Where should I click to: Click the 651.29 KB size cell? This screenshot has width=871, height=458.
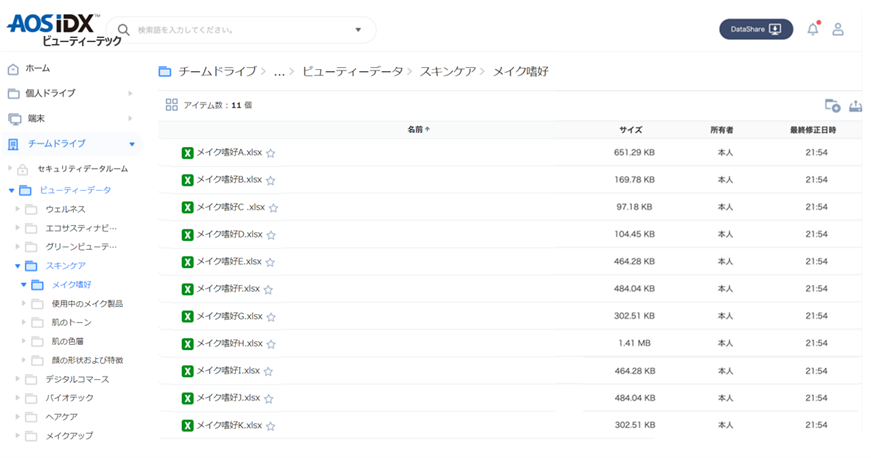coord(634,153)
